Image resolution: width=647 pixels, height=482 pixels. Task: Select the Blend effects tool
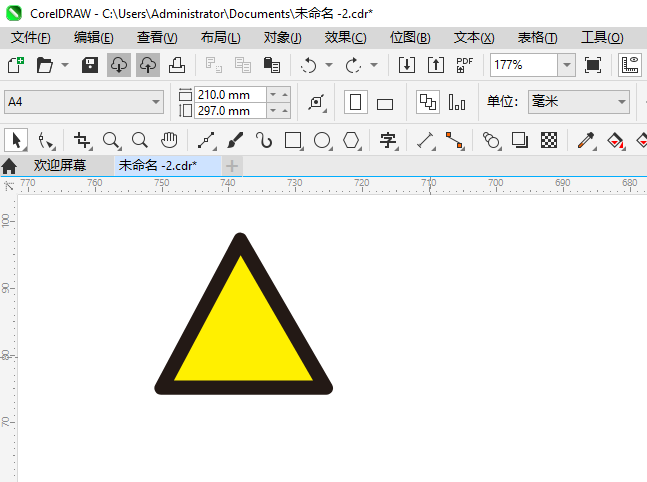click(x=491, y=140)
